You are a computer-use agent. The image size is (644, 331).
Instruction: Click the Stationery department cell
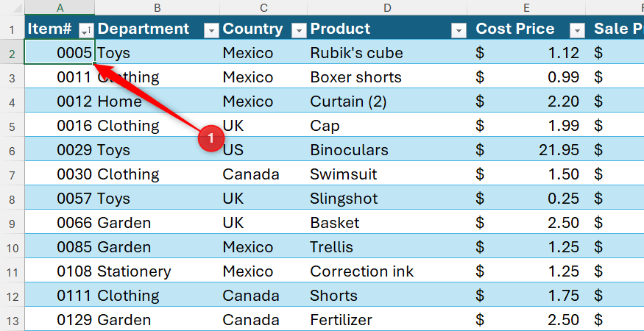coord(158,271)
